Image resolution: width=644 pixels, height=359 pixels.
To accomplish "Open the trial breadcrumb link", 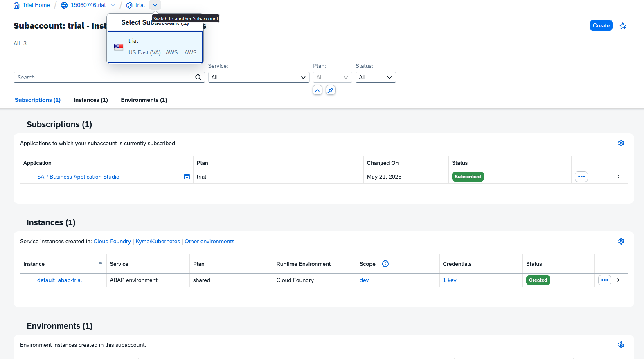I will 140,5.
